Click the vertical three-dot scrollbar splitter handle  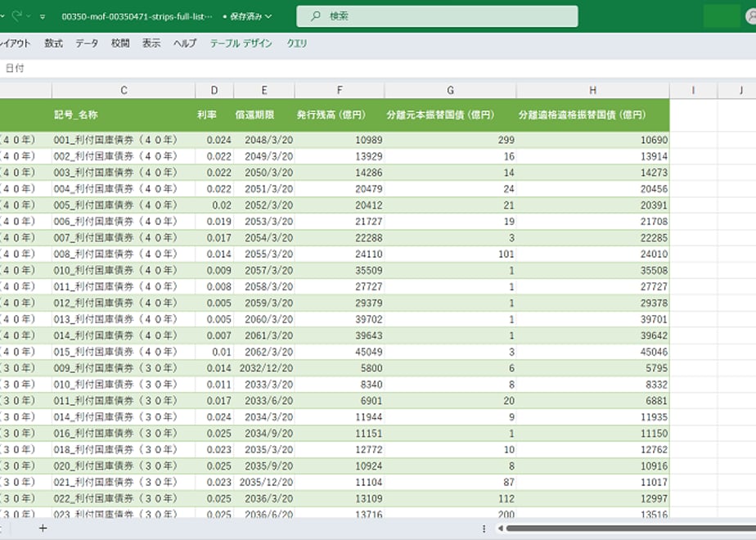click(484, 529)
